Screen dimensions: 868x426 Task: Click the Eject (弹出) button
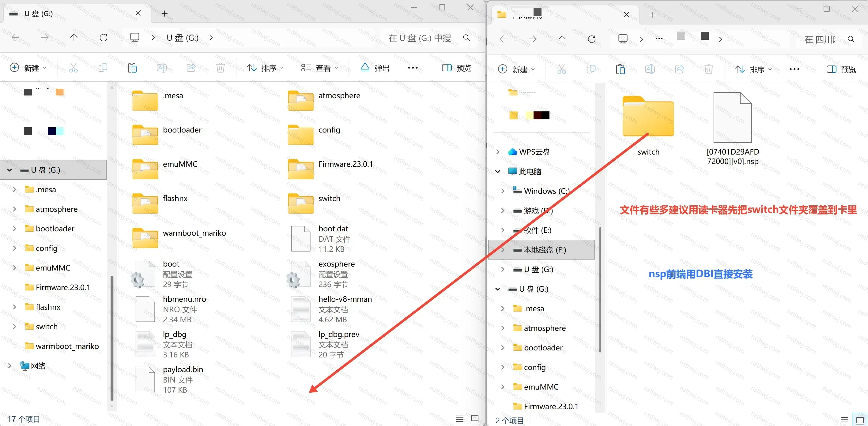(375, 68)
